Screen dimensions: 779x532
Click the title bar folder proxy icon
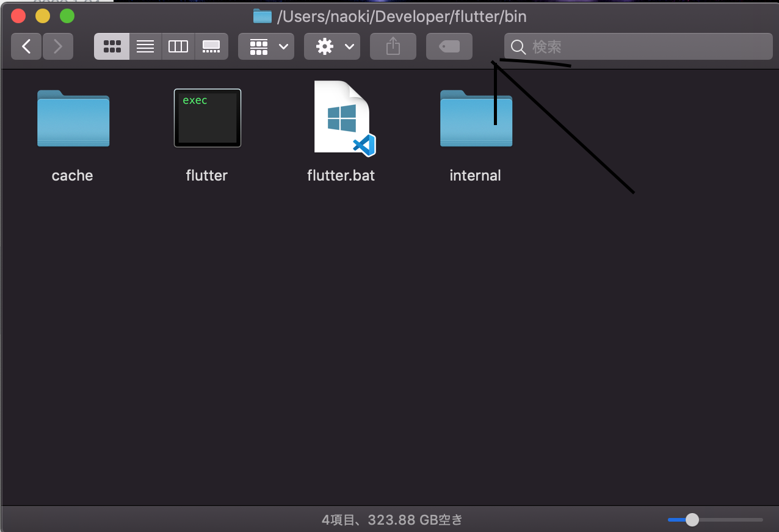coord(262,16)
